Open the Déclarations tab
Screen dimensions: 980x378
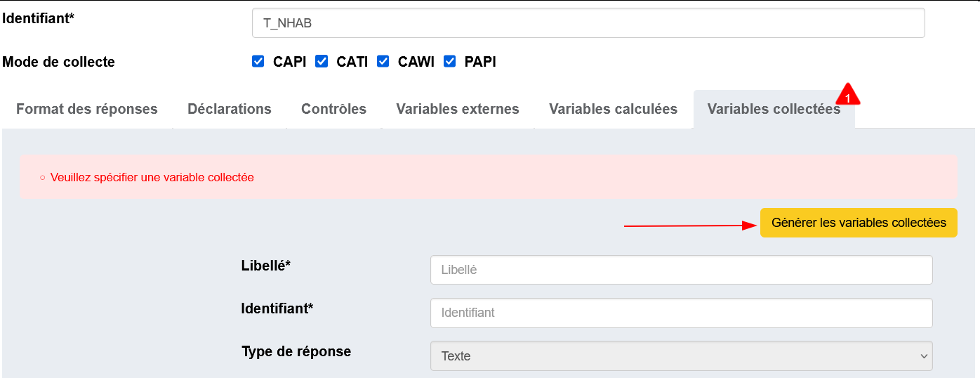[230, 109]
